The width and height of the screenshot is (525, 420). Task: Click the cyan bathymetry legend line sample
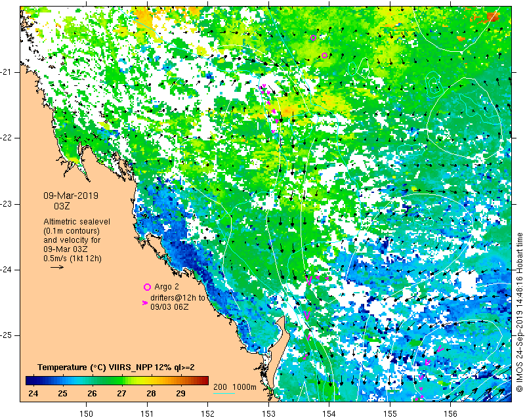point(224,393)
